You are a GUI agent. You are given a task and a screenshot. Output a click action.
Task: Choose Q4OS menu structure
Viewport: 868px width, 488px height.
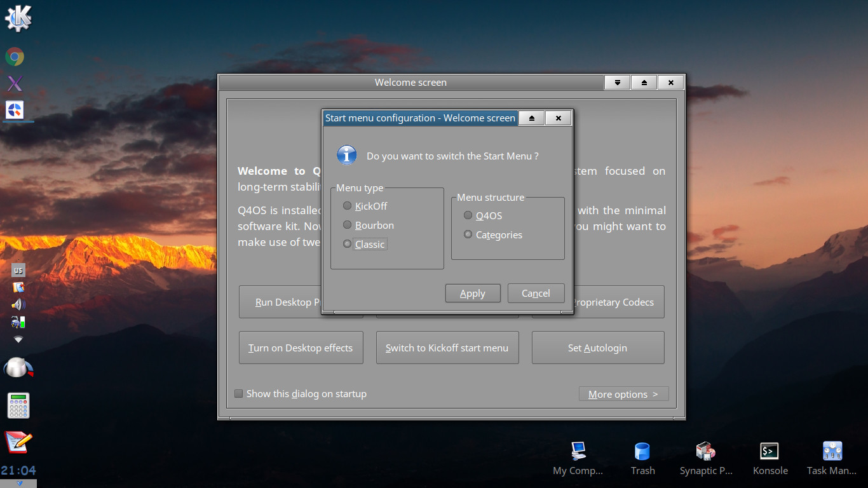[x=483, y=215]
